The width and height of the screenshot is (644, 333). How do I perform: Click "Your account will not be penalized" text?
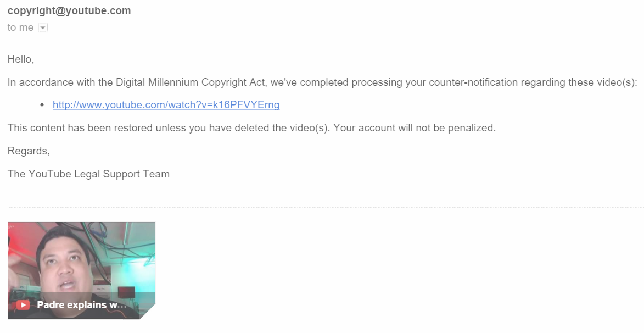pyautogui.click(x=415, y=128)
